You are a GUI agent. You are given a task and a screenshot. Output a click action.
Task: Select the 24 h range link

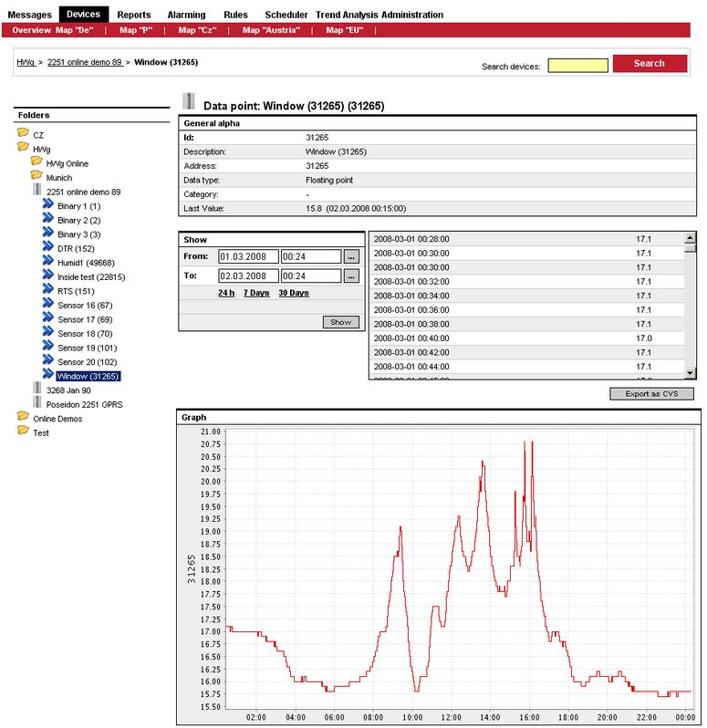pos(226,293)
